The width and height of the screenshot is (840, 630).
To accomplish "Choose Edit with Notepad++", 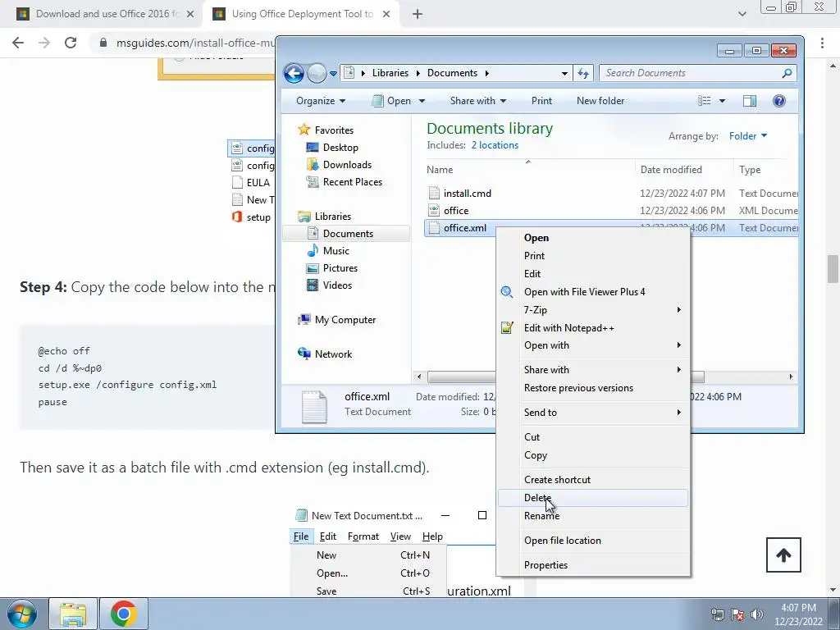I will [593, 328].
